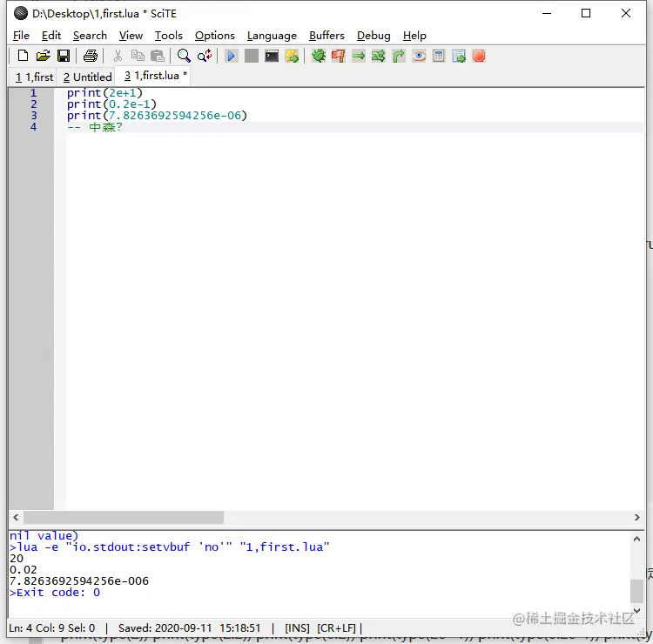Click the editor scrollbar right arrow

click(x=636, y=518)
